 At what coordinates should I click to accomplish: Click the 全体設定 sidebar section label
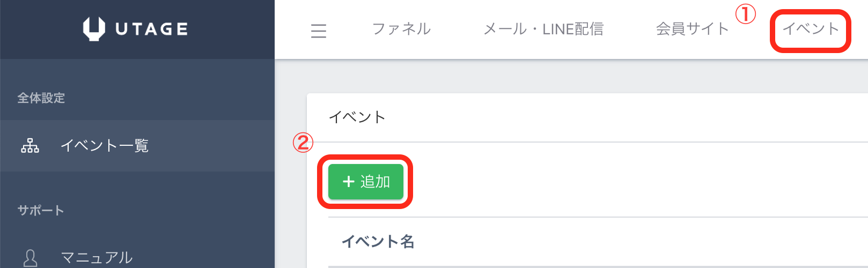click(x=41, y=98)
